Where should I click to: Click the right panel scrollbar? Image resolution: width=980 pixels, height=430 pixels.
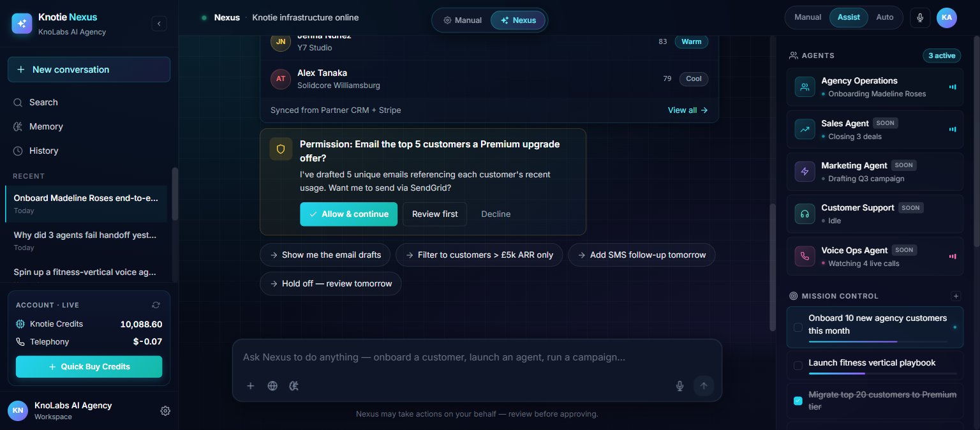tap(977, 140)
